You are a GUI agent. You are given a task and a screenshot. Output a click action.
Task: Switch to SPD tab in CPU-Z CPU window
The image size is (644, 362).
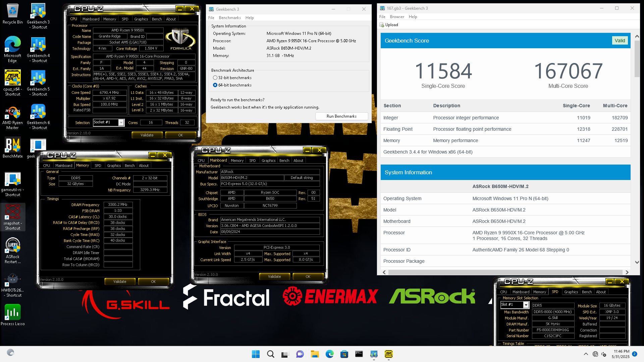(125, 19)
